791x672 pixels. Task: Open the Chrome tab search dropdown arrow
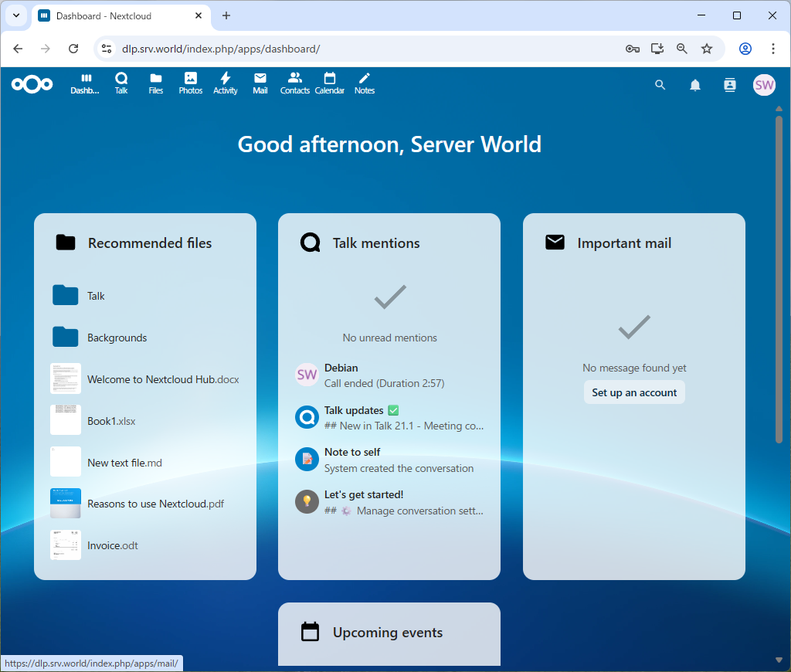click(x=16, y=15)
